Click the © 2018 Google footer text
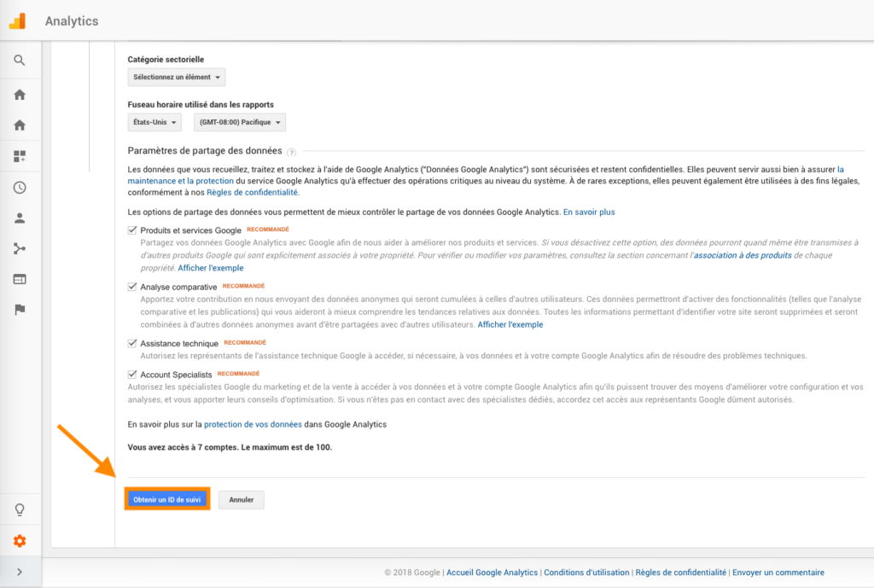 [x=412, y=573]
